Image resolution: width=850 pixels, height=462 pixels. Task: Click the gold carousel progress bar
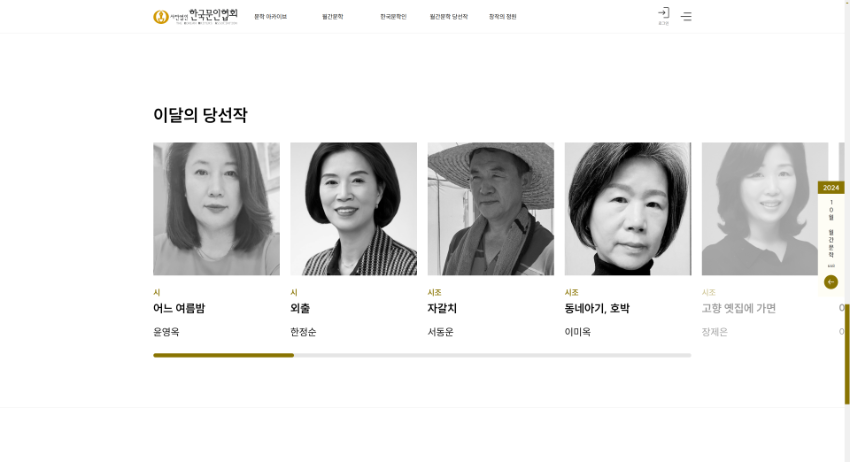(223, 355)
